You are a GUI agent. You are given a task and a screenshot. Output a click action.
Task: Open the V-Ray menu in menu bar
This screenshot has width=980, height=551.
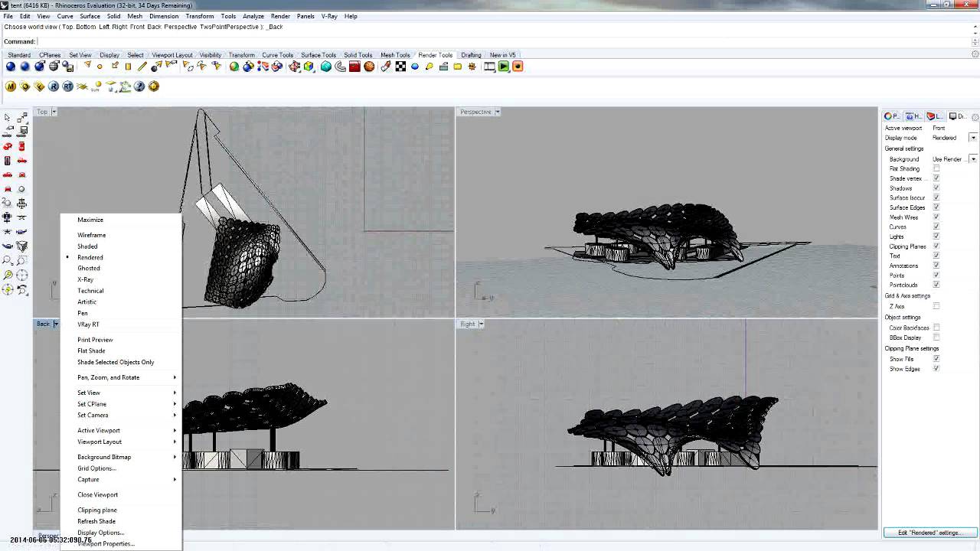click(329, 16)
